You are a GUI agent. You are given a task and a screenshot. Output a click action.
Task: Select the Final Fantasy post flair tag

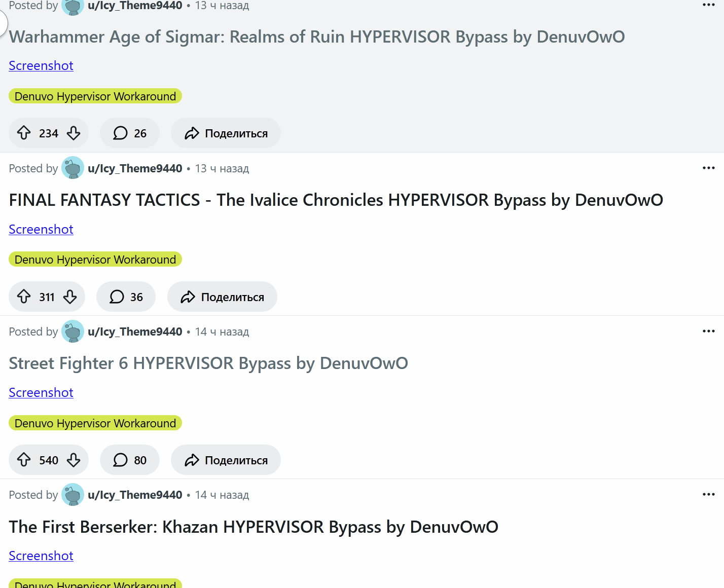pyautogui.click(x=95, y=260)
